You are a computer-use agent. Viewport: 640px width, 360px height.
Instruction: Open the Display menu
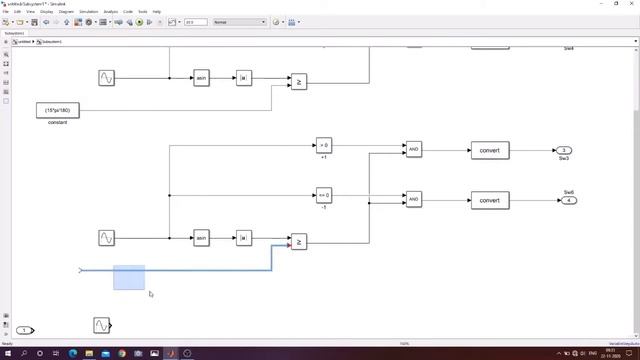pos(47,12)
